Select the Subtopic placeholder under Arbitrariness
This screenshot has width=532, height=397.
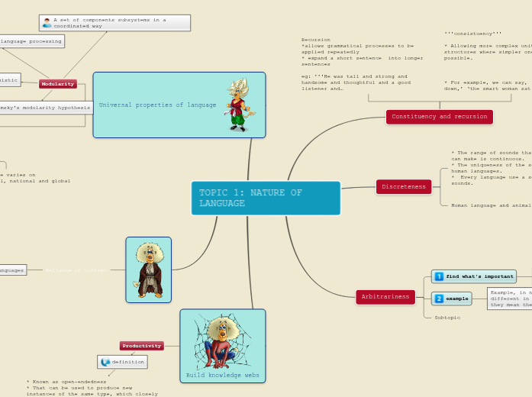click(447, 318)
